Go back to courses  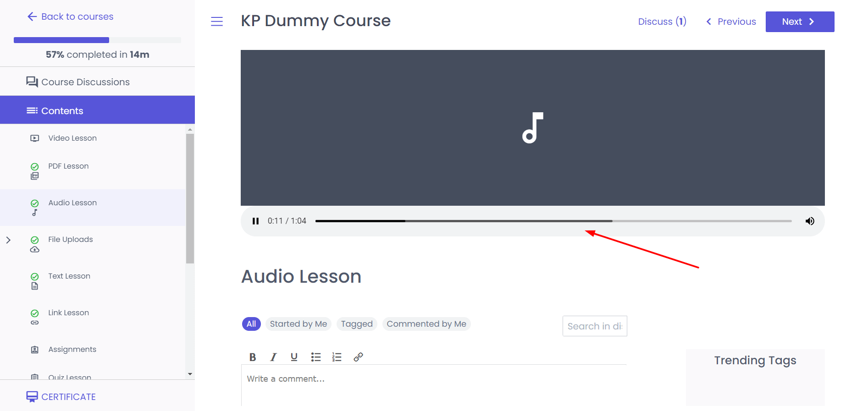70,16
